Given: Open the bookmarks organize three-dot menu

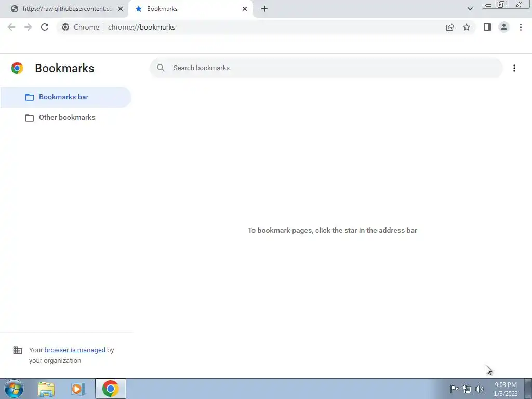Looking at the screenshot, I should (514, 68).
